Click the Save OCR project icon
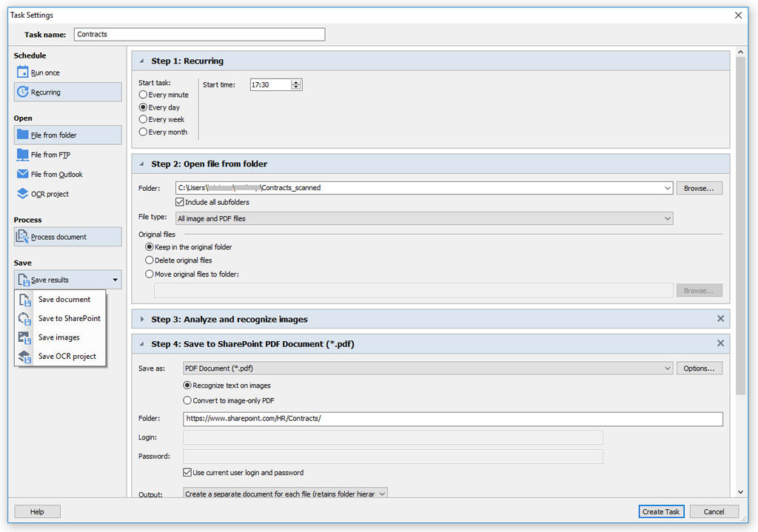The height and width of the screenshot is (532, 758). 25,357
